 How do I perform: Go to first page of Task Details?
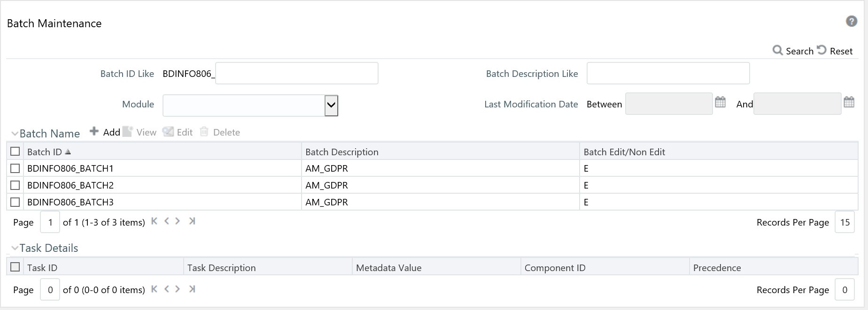point(154,289)
